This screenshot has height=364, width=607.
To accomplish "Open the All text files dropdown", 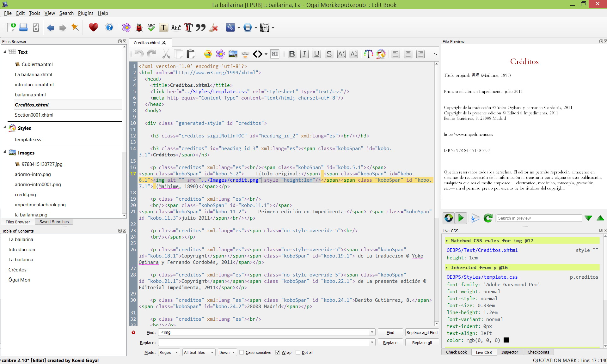I will pyautogui.click(x=199, y=352).
